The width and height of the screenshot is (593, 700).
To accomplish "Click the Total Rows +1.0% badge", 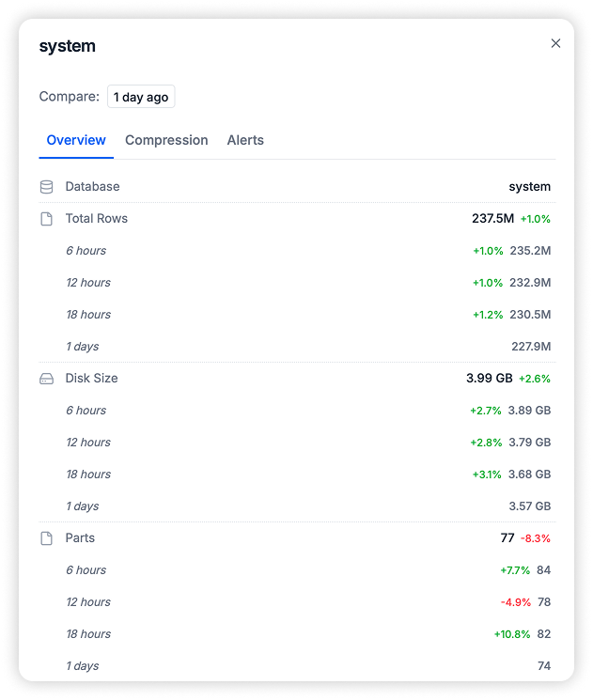I will 536,219.
